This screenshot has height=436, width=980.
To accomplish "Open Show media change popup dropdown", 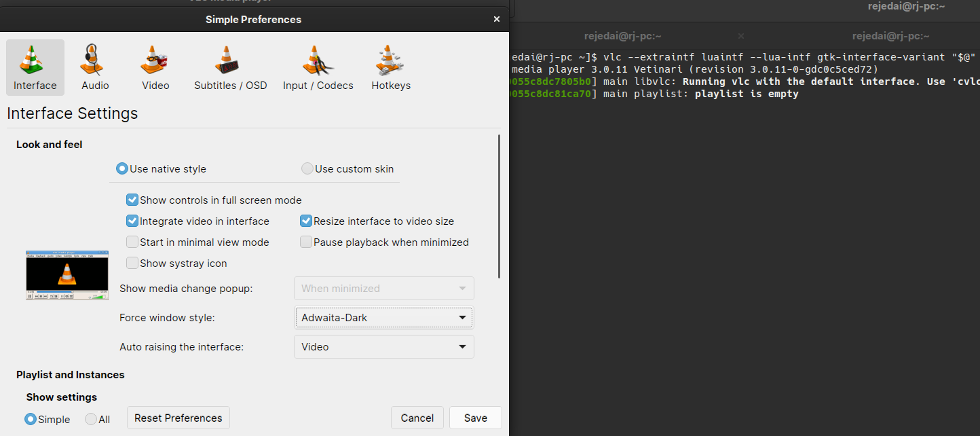I will tap(383, 289).
